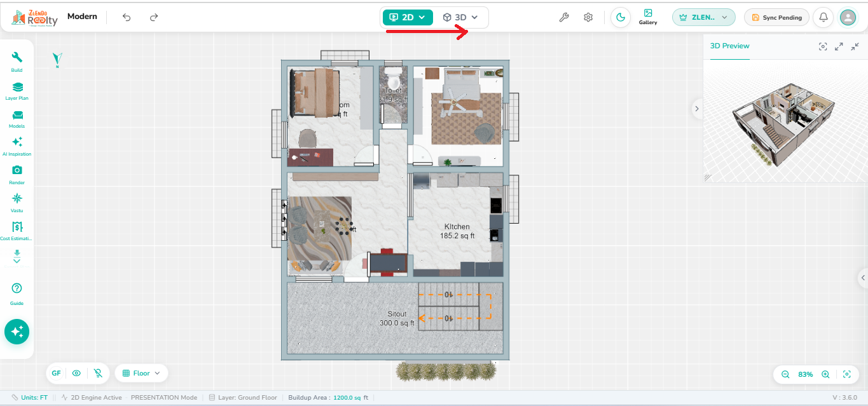Click the 2D Engine Active status
This screenshot has width=868, height=406.
[91, 397]
